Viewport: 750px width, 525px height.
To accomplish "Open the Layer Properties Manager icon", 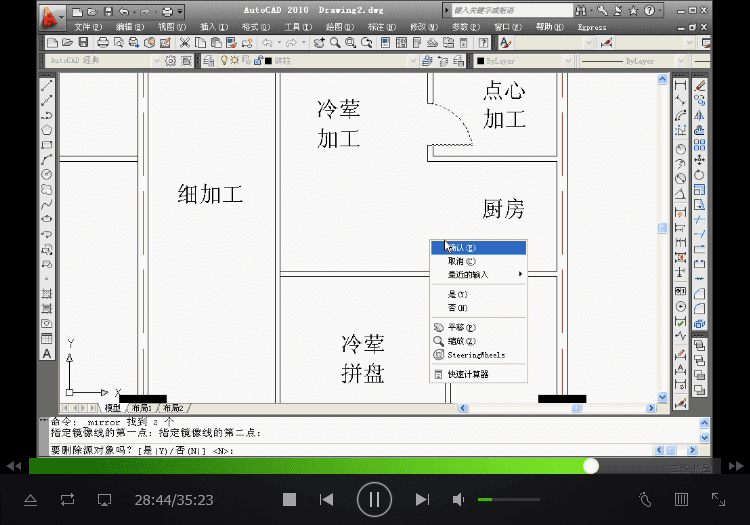I will point(208,61).
